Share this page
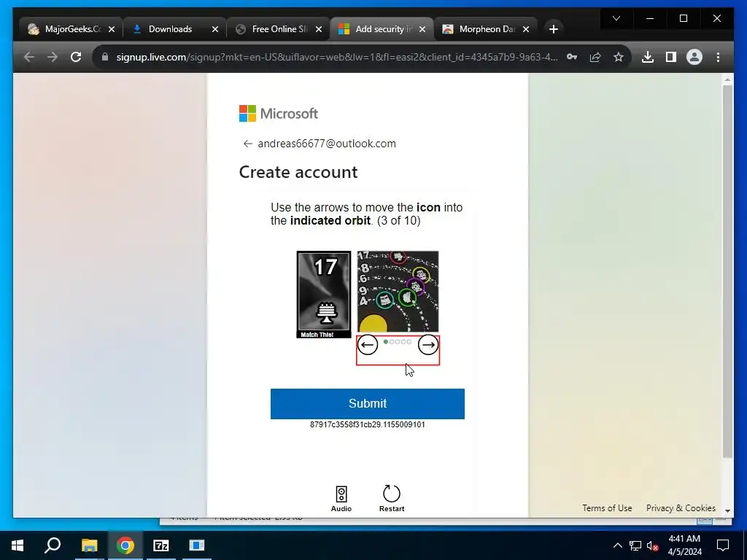Image resolution: width=747 pixels, height=560 pixels. click(595, 57)
